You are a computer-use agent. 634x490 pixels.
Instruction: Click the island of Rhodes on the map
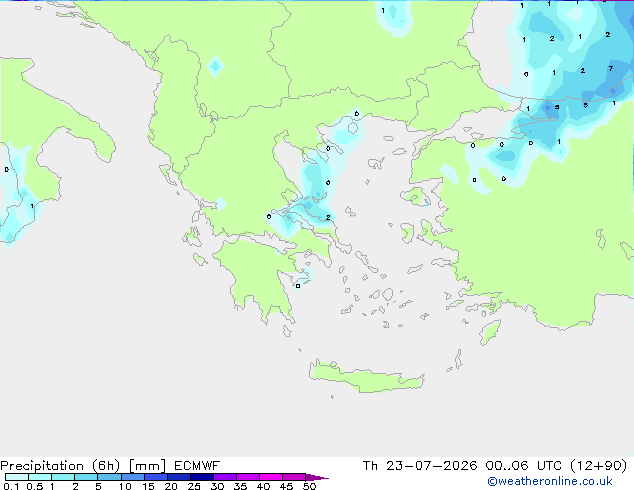coord(490,332)
